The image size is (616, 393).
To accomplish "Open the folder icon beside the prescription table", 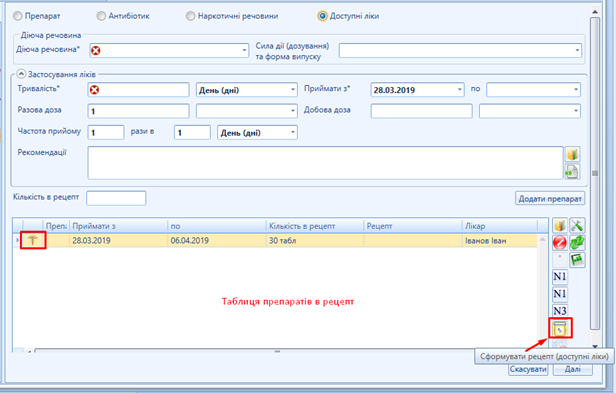I will click(560, 226).
